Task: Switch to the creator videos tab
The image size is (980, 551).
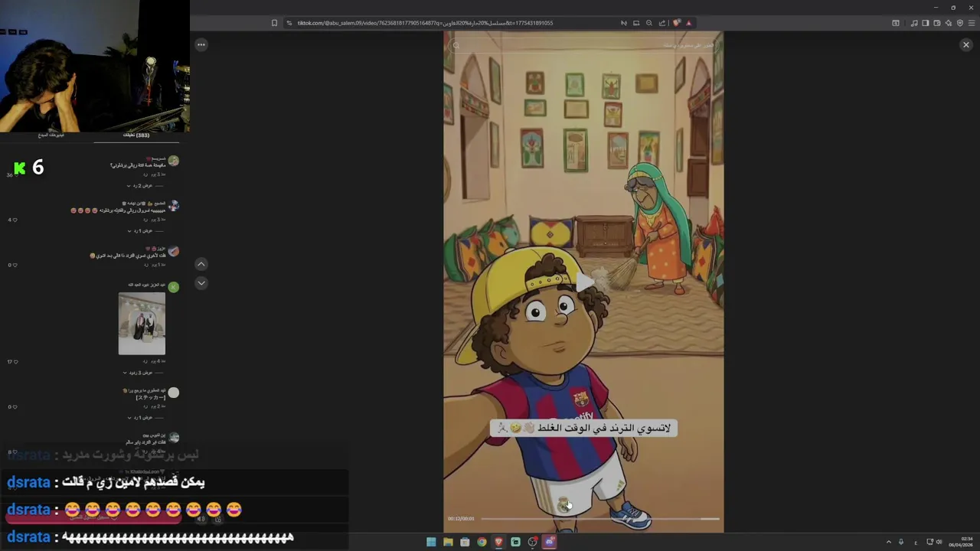Action: tap(51, 135)
